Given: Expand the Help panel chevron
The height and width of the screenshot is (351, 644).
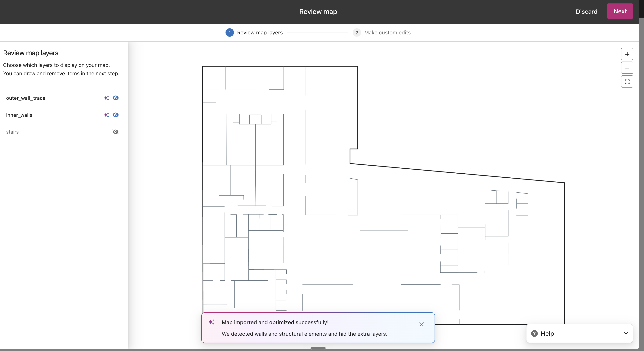Looking at the screenshot, I should [x=626, y=333].
